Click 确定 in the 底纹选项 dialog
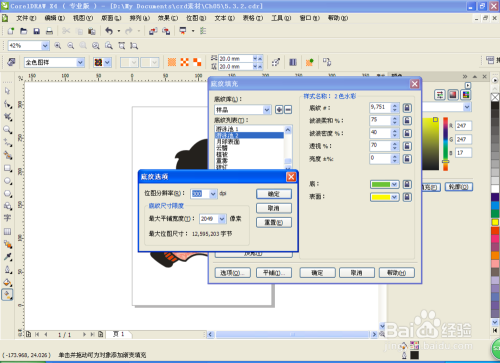This screenshot has width=500, height=363. pos(274,194)
